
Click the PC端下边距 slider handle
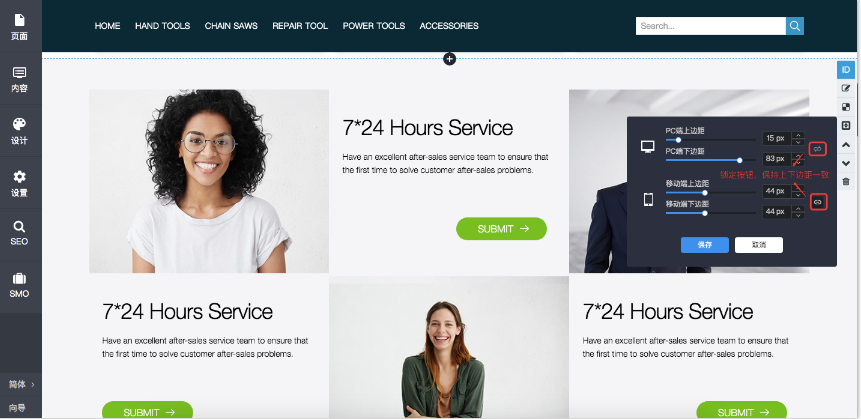740,160
